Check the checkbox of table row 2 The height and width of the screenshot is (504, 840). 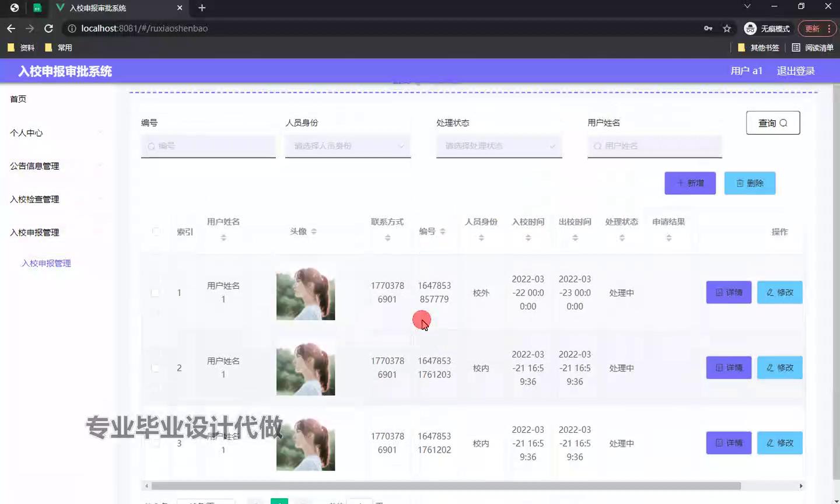click(x=156, y=367)
